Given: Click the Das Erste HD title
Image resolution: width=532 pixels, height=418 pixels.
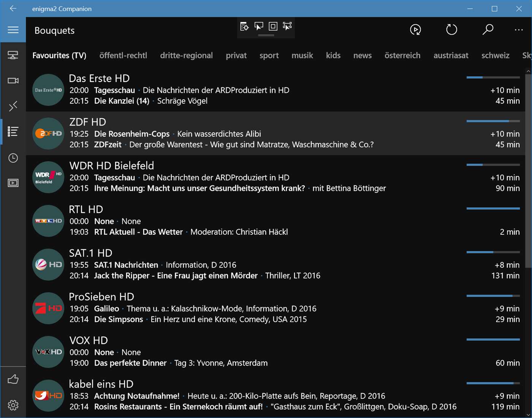Looking at the screenshot, I should [99, 78].
